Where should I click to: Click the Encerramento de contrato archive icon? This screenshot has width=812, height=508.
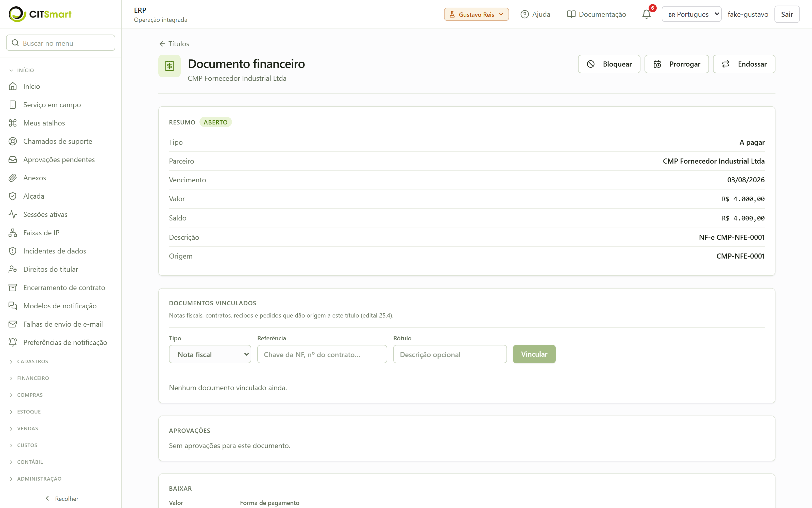(x=13, y=288)
